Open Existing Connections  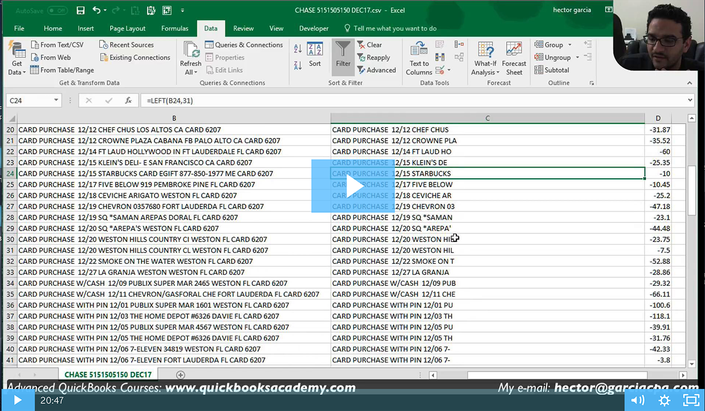pyautogui.click(x=135, y=57)
